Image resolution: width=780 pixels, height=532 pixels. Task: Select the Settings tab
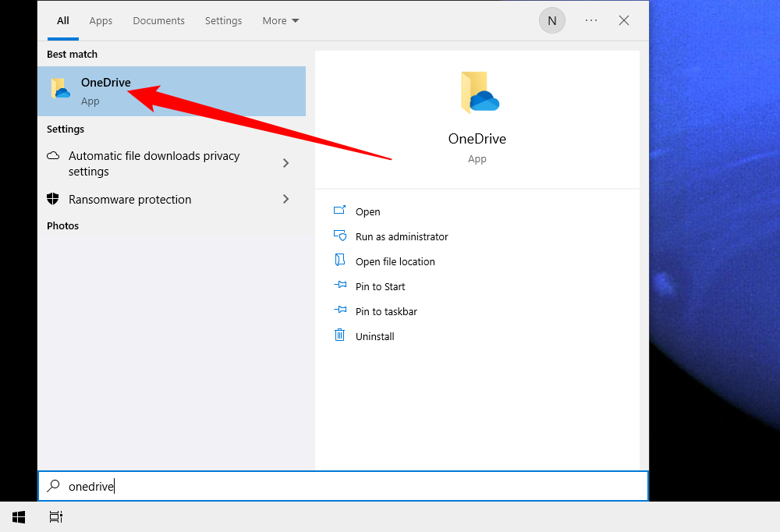click(x=223, y=20)
